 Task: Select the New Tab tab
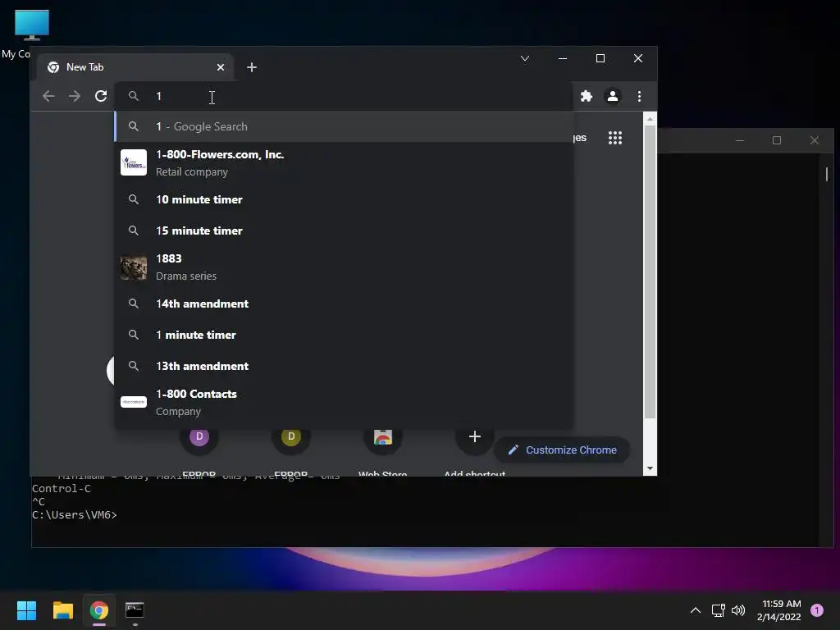coord(136,67)
